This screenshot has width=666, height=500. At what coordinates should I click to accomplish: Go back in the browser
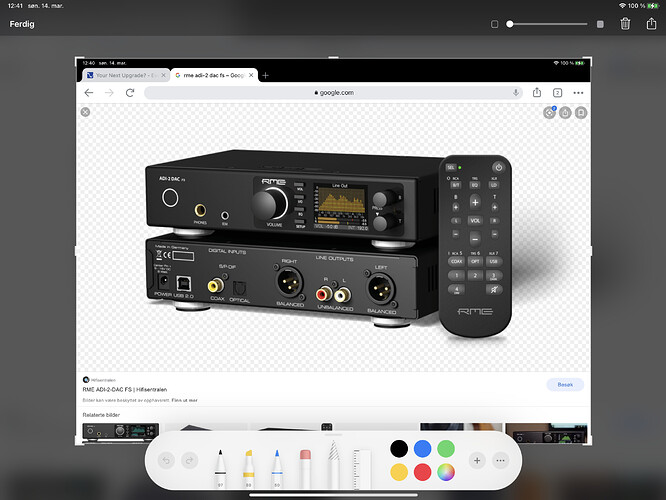click(88, 93)
